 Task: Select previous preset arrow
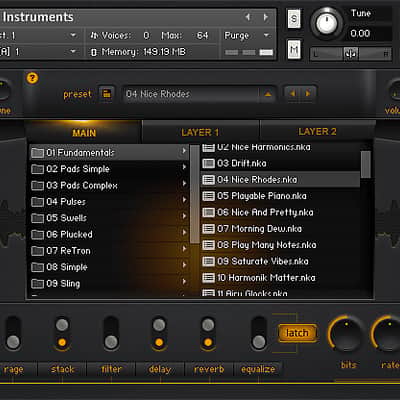pyautogui.click(x=292, y=94)
